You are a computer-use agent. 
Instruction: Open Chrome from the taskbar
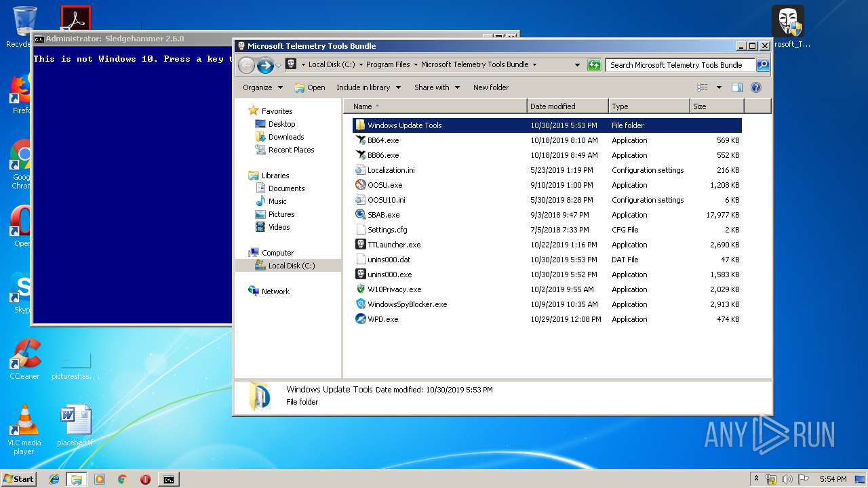(122, 479)
